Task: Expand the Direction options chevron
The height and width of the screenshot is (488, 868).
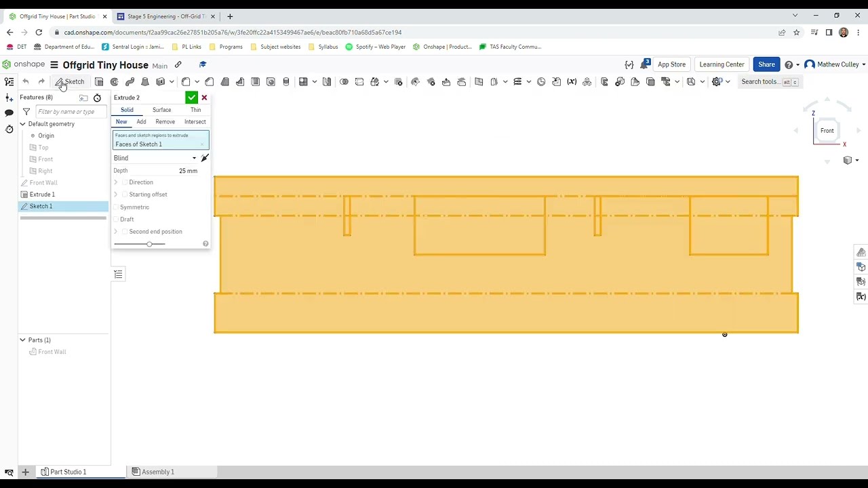Action: tap(116, 182)
